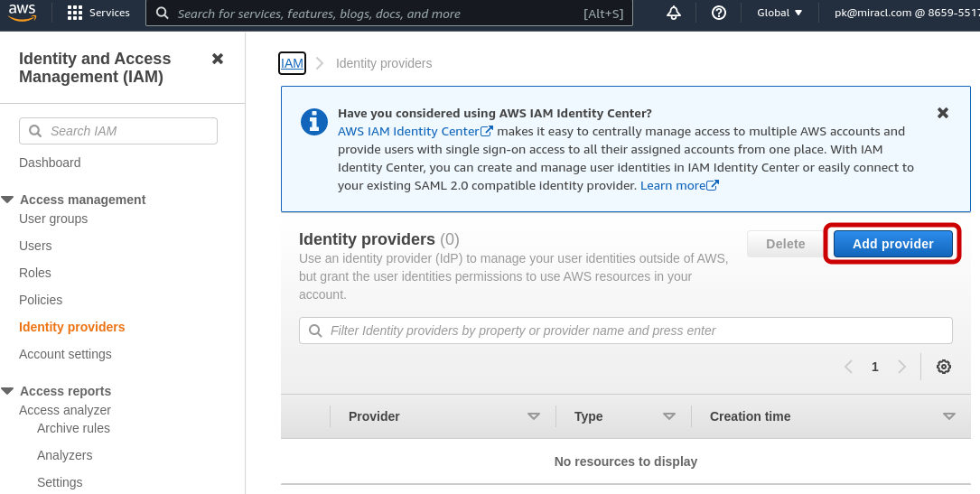This screenshot has height=494, width=980.
Task: Click the Type column header
Action: pos(588,416)
